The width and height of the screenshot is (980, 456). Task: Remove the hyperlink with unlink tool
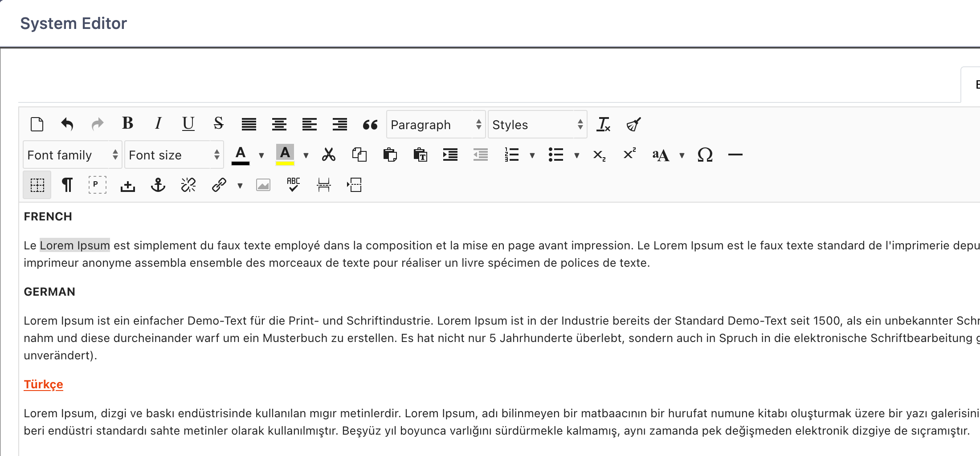(188, 184)
